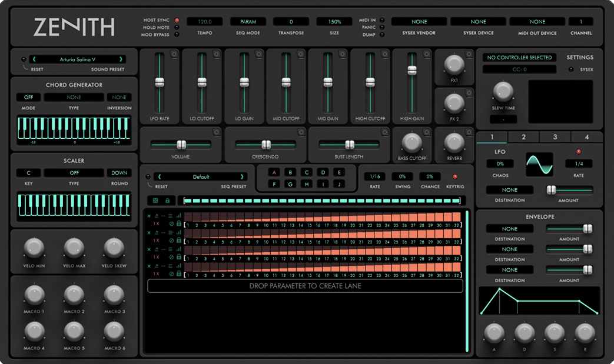The image size is (614, 364).
Task: Click the previous SEQ preset arrow
Action: coord(159,176)
